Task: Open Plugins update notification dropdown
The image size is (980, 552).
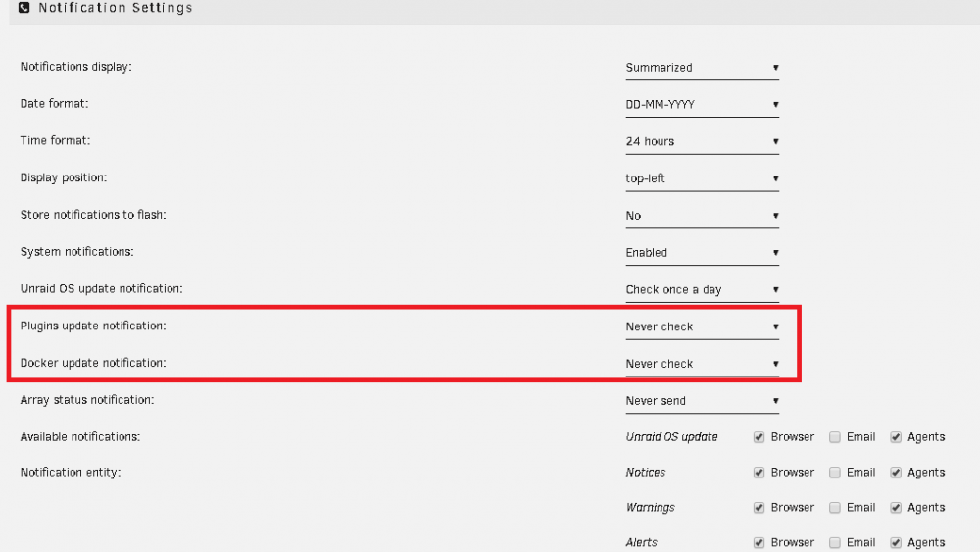Action: coord(702,326)
